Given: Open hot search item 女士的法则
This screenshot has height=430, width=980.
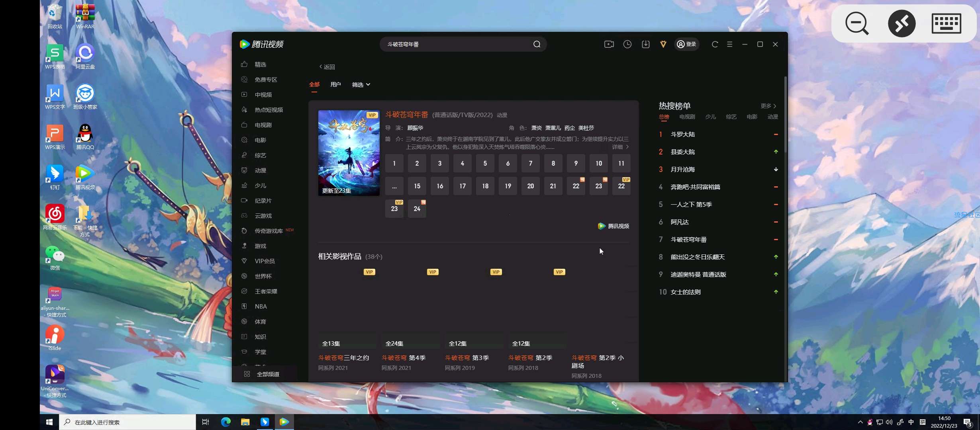Looking at the screenshot, I should (x=686, y=292).
